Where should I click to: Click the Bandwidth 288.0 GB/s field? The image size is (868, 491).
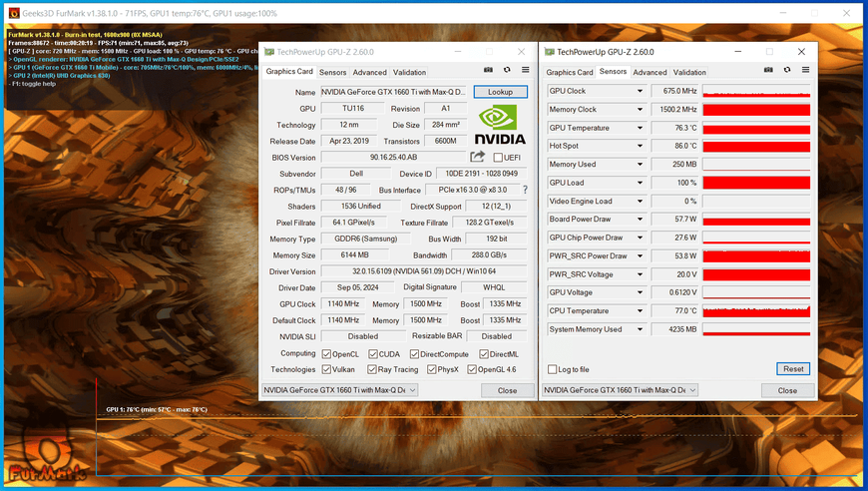[x=489, y=255]
